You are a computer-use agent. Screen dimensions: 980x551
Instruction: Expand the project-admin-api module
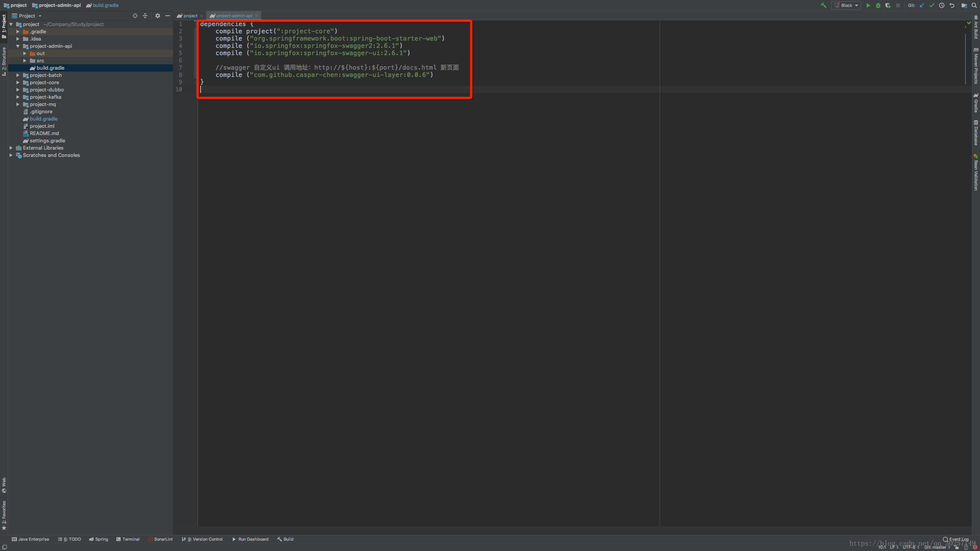pyautogui.click(x=18, y=46)
